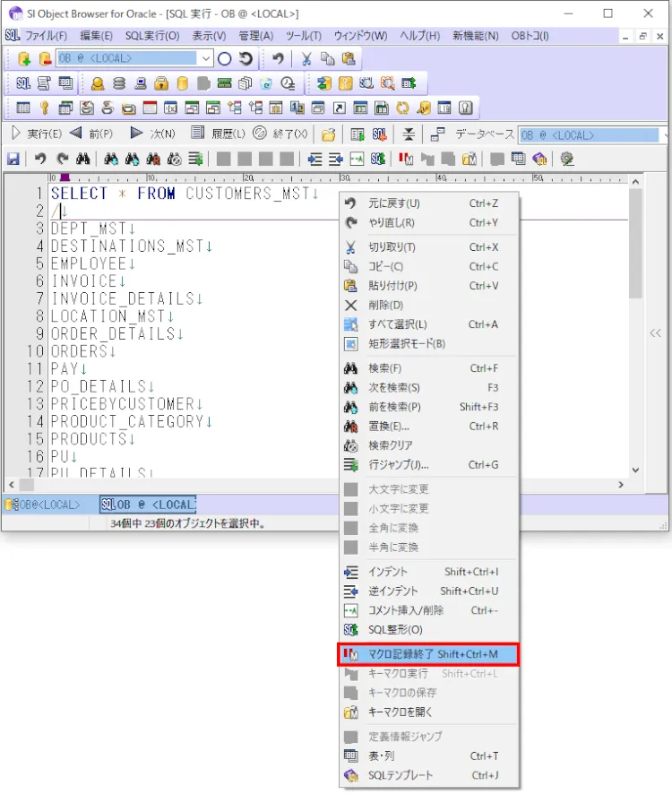672x794 pixels.
Task: Open the ファイル(F) menu
Action: tap(46, 36)
